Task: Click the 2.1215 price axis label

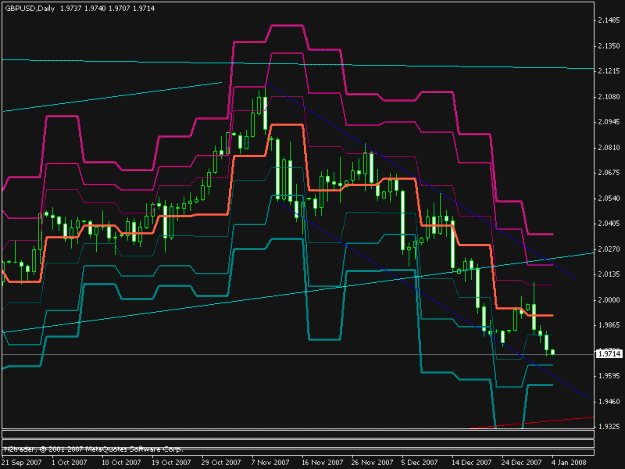Action: coord(609,71)
